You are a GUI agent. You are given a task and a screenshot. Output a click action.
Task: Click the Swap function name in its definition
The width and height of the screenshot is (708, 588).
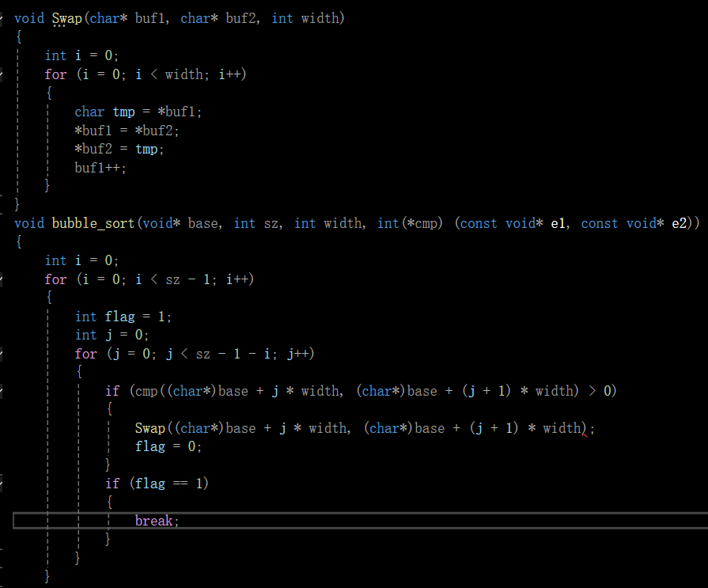click(66, 18)
